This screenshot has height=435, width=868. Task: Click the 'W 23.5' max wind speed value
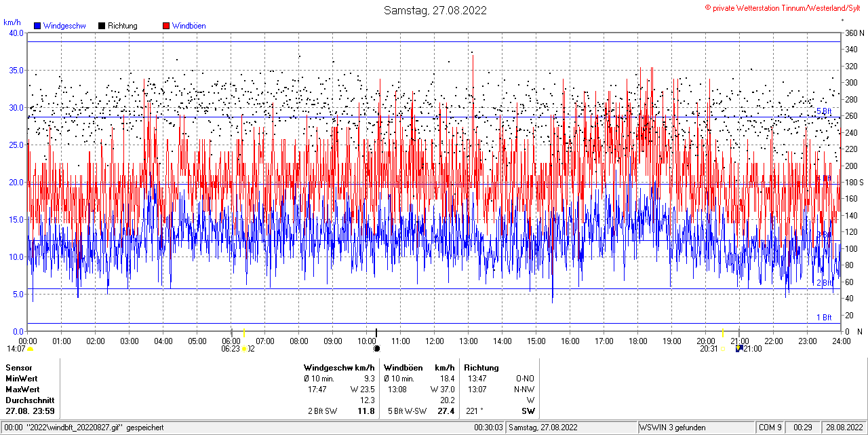pyautogui.click(x=362, y=389)
